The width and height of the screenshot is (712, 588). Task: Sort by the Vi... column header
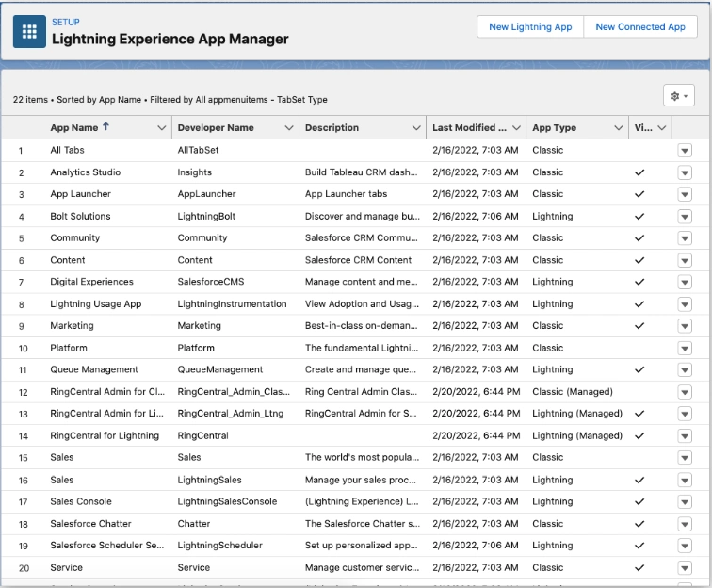(643, 128)
